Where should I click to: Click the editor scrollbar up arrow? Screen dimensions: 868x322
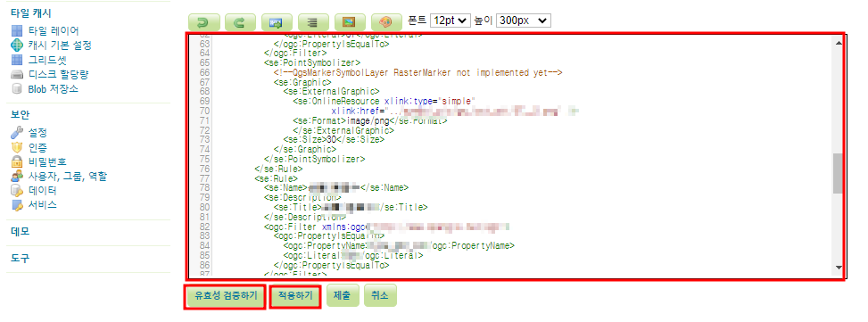point(838,43)
